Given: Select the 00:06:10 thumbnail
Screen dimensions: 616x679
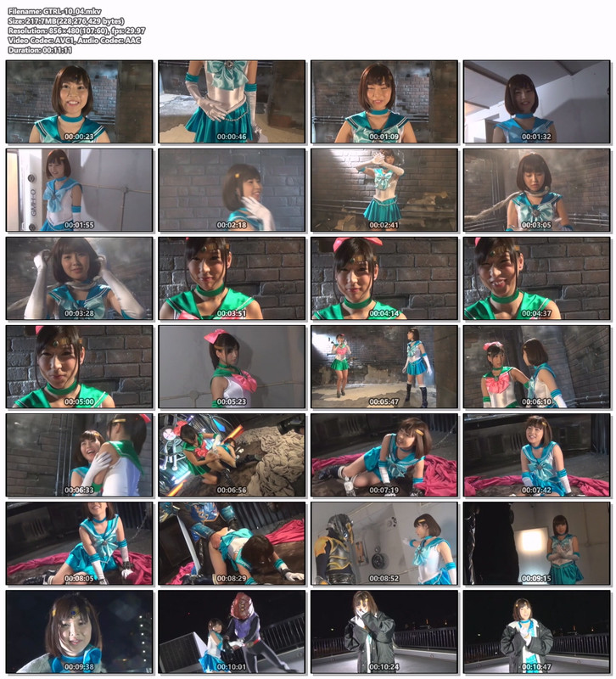Looking at the screenshot, I should (536, 367).
